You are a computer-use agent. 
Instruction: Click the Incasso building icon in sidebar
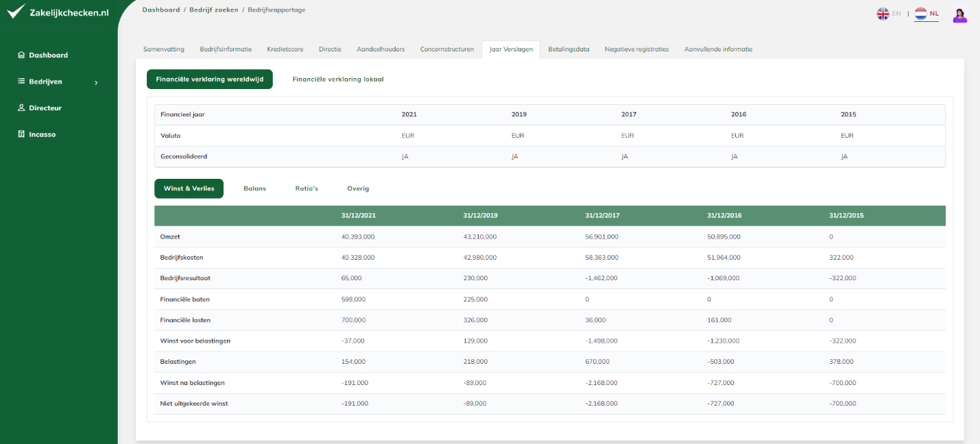click(x=21, y=134)
